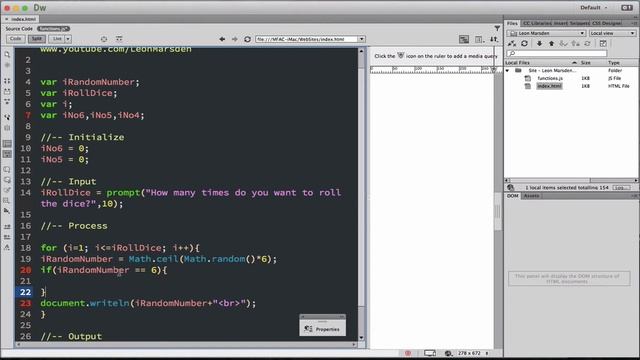Switch to Code view
The image size is (640, 360).
16,39
